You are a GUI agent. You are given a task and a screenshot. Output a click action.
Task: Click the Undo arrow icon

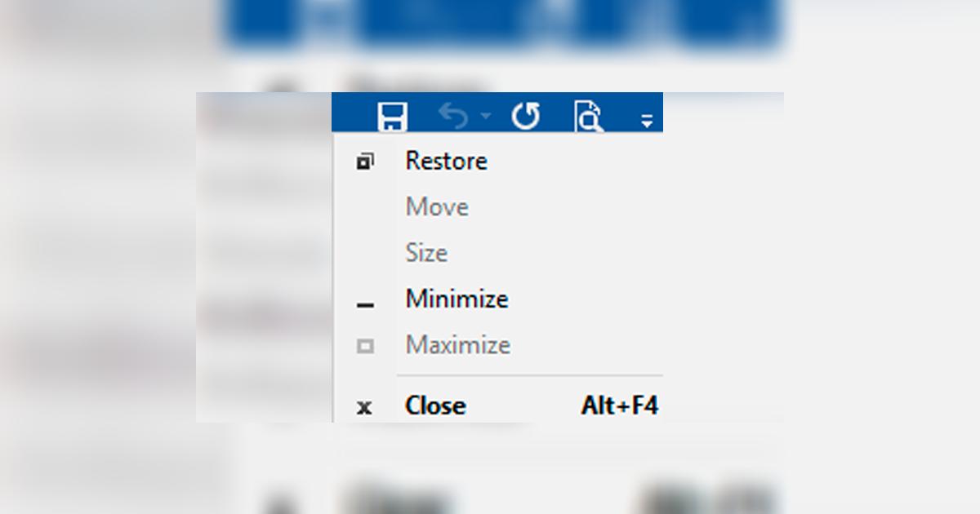pos(453,117)
